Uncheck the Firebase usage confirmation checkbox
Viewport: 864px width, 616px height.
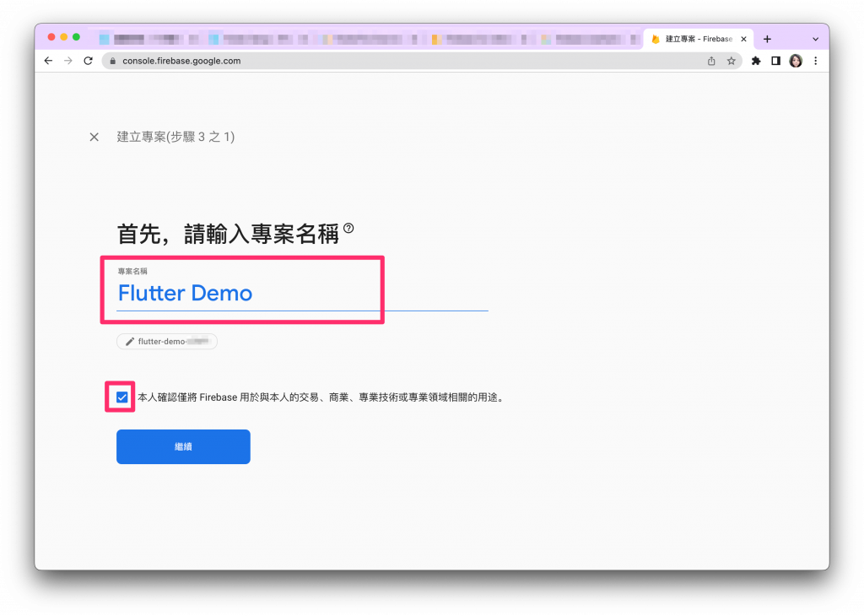coord(121,397)
